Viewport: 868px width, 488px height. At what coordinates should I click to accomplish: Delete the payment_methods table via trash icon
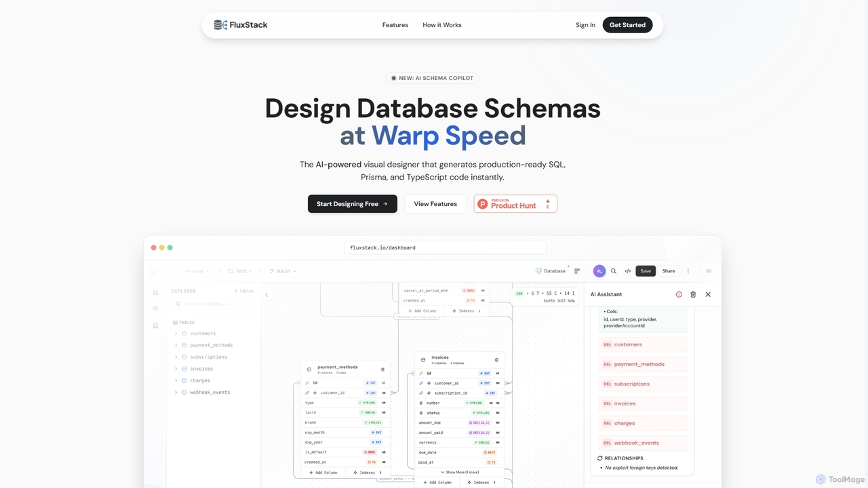382,369
